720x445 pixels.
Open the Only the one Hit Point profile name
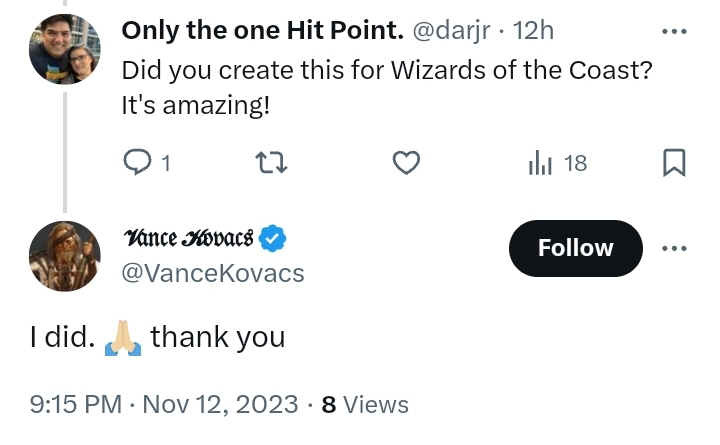[x=263, y=31]
